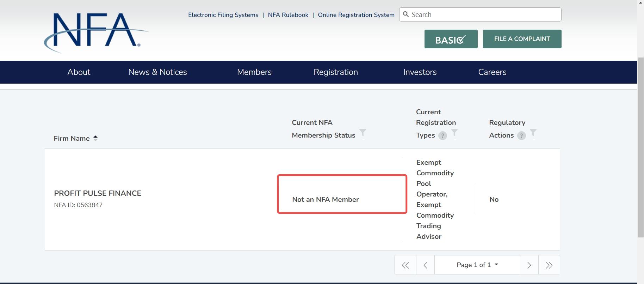
Task: Click the search magnifier icon
Action: pyautogui.click(x=406, y=14)
